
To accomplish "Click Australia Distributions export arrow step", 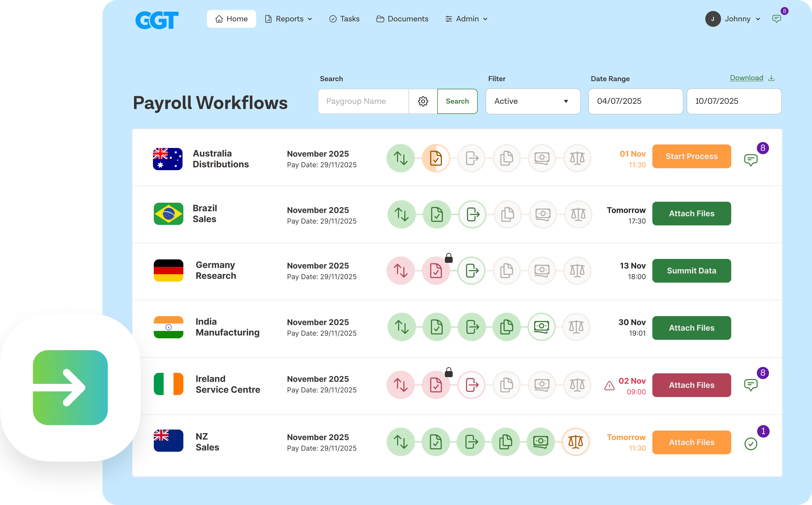I will 471,158.
